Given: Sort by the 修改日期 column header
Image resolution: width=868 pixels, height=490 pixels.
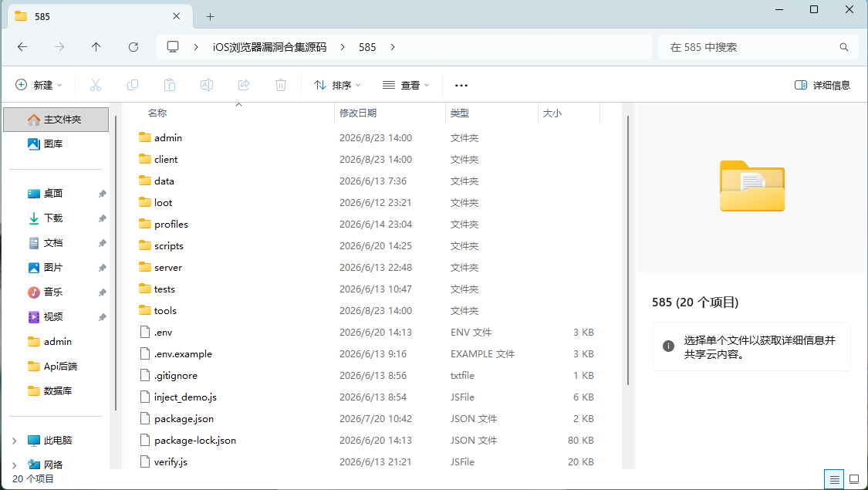Looking at the screenshot, I should (390, 113).
